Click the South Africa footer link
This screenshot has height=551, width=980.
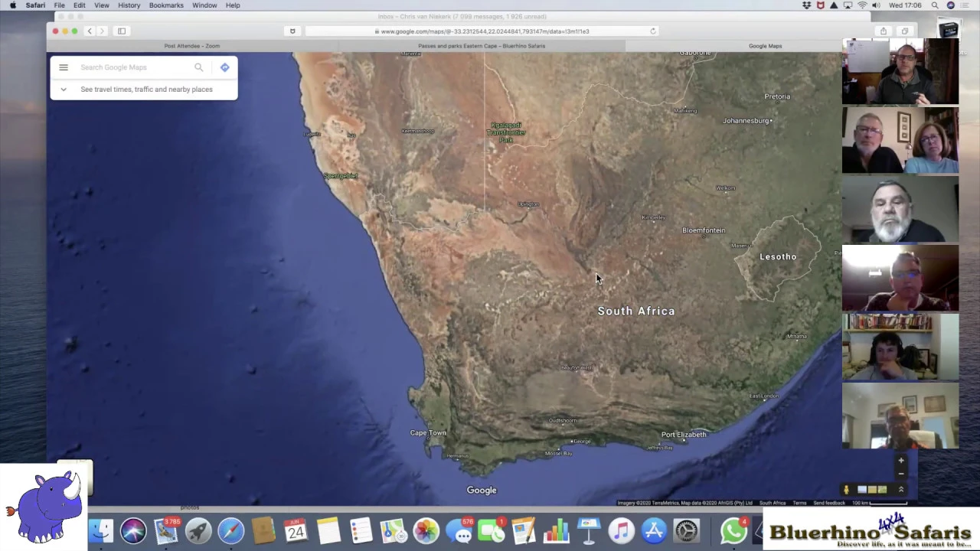[x=773, y=503]
